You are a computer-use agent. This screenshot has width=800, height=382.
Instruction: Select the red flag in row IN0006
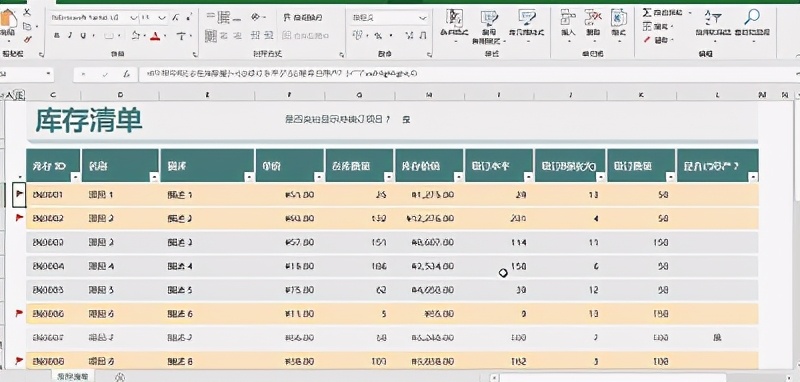19,313
